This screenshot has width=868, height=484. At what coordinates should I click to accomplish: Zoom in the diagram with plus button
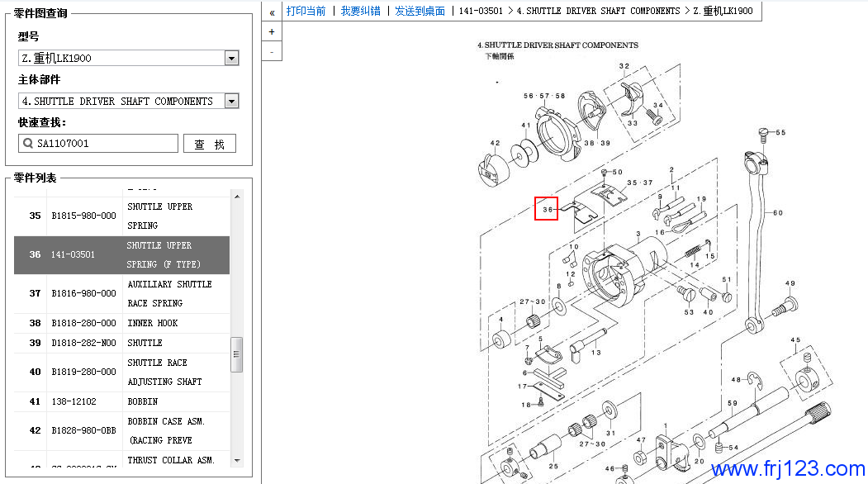coord(272,31)
